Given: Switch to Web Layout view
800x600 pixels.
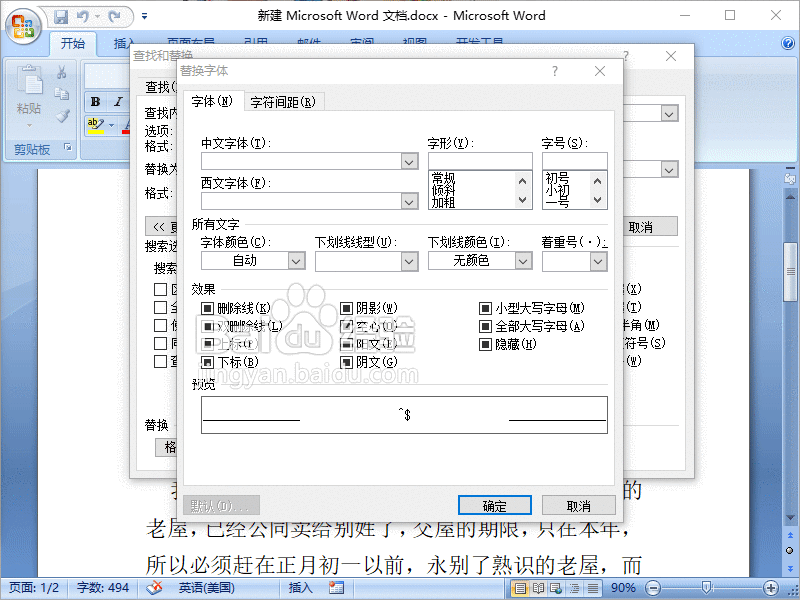Looking at the screenshot, I should click(556, 588).
